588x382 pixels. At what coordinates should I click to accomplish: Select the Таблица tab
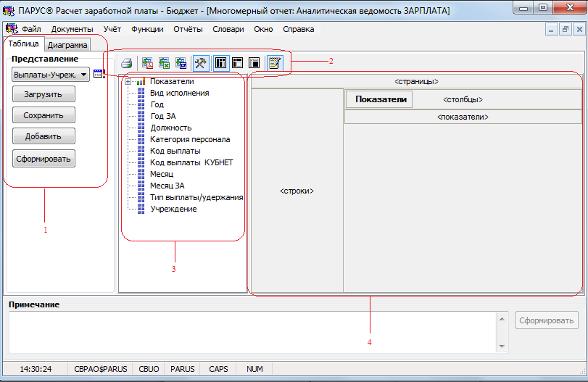[x=24, y=43]
